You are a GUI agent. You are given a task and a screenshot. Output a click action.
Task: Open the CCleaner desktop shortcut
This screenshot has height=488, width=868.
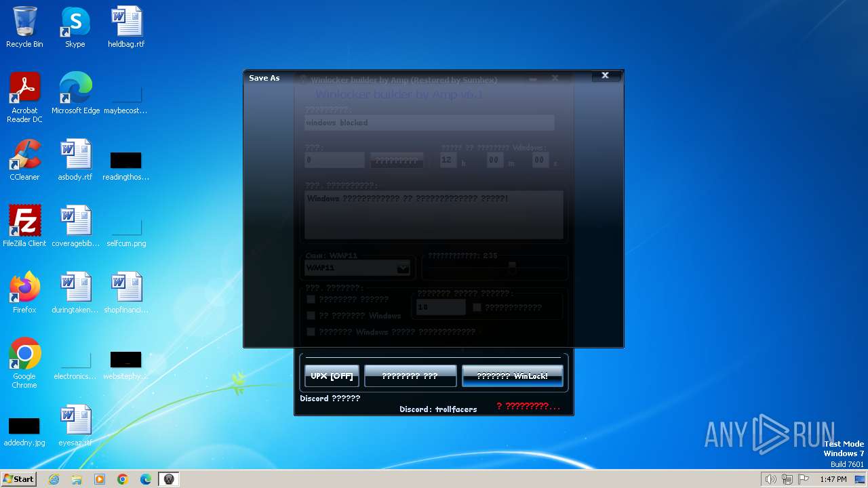(x=24, y=160)
